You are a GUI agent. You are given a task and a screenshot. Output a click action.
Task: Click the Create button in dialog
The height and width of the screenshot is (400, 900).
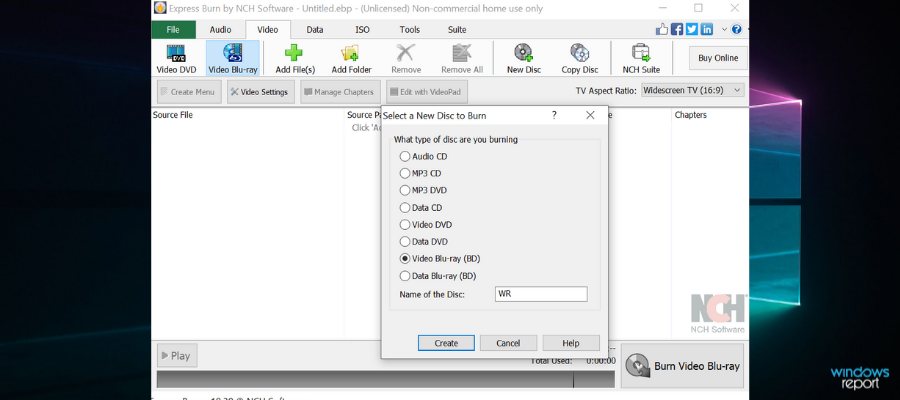[446, 343]
